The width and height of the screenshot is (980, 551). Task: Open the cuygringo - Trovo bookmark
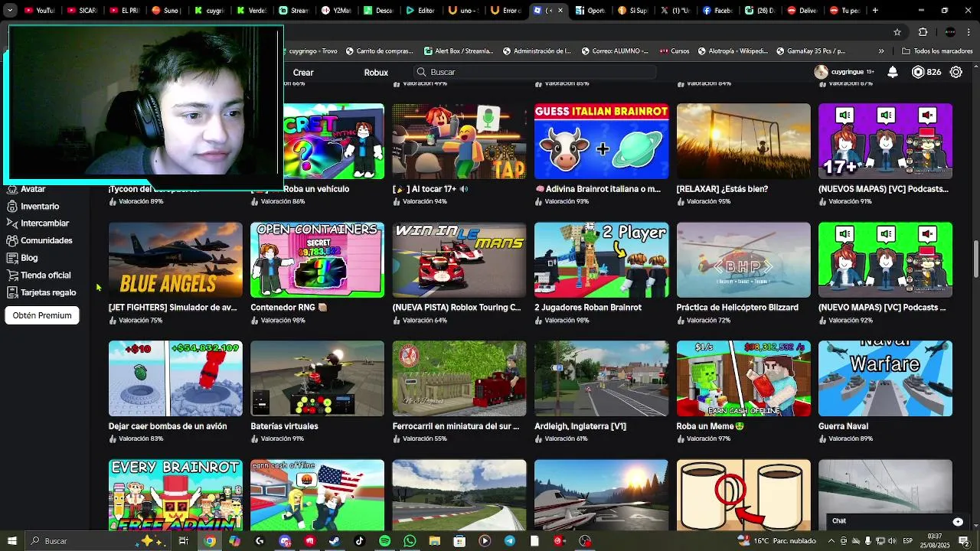pyautogui.click(x=312, y=51)
